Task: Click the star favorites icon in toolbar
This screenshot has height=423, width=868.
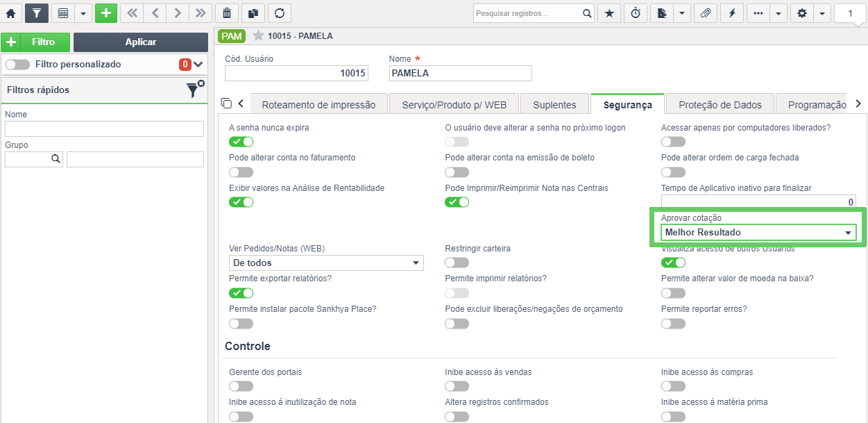Action: click(x=609, y=13)
